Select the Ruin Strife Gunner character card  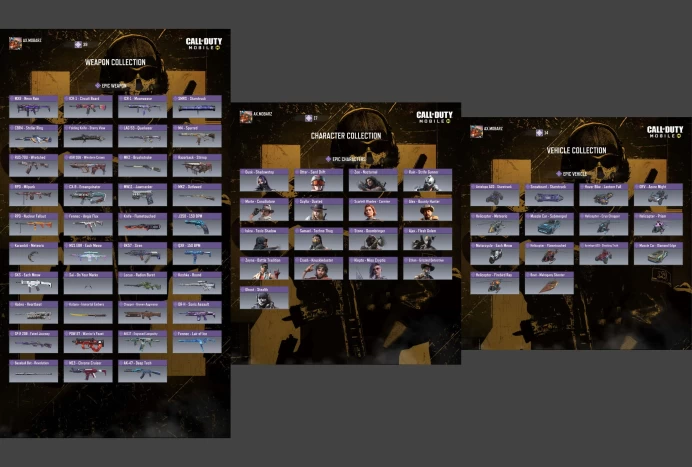pyautogui.click(x=428, y=180)
